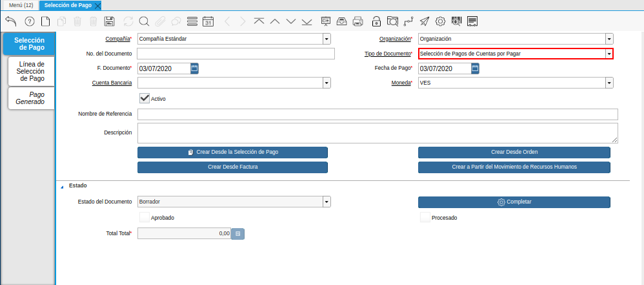Screen dimensions: 644x285
Task: Uncheck the Activo checkbox
Action: click(144, 98)
